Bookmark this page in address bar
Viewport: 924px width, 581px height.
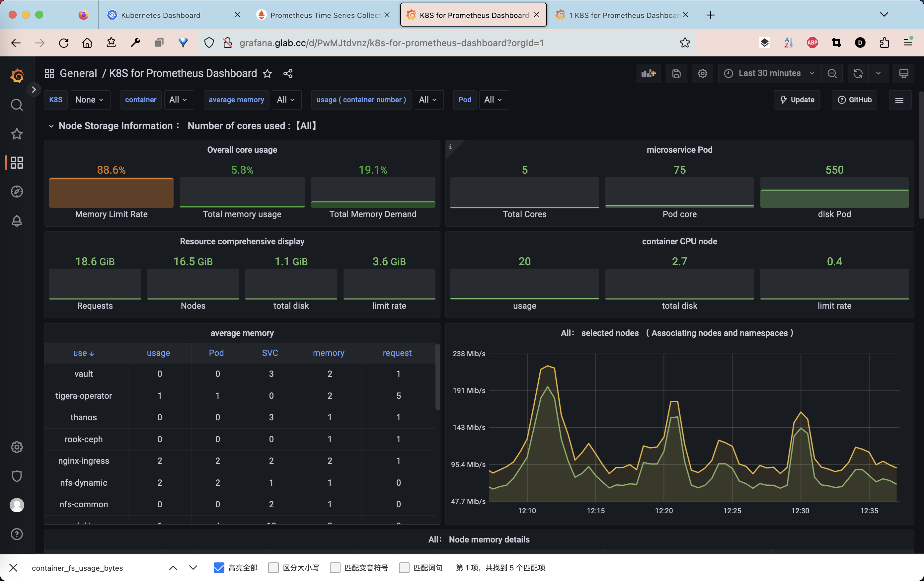tap(685, 42)
